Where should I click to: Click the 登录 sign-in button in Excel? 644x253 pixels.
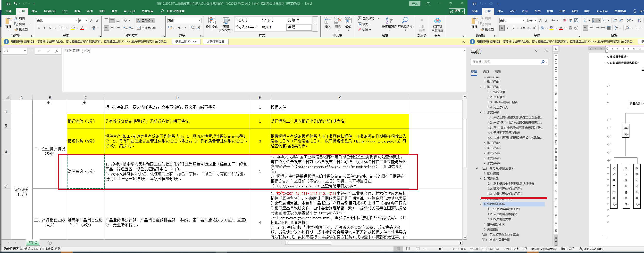415,3
